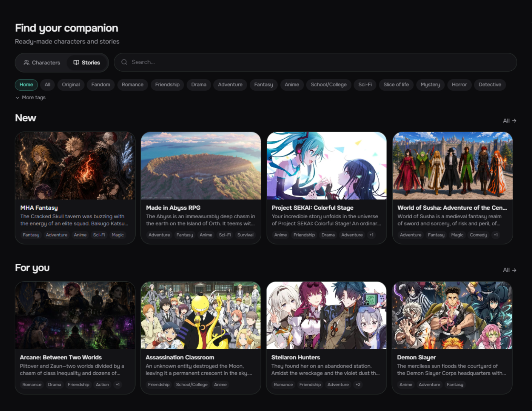Click the Sci-Fi tag on MHA Fantasy
This screenshot has width=532, height=411.
[x=99, y=235]
